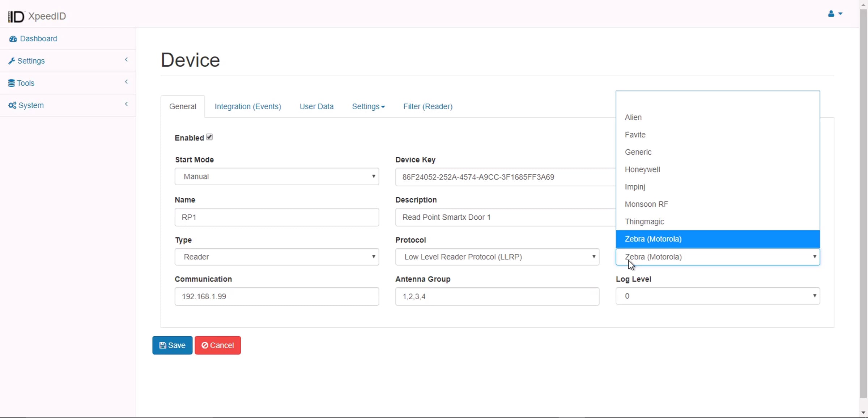
Task: Click the Settings wrench icon
Action: (x=12, y=61)
